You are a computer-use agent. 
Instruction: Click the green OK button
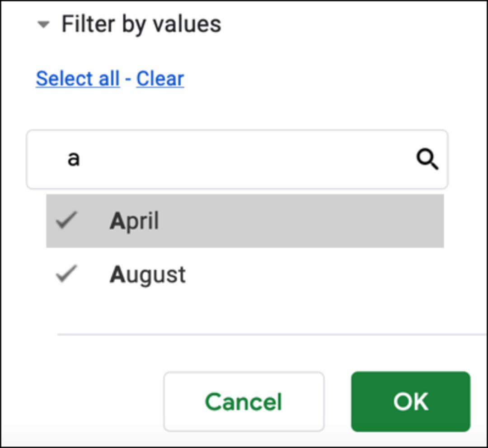(x=410, y=401)
